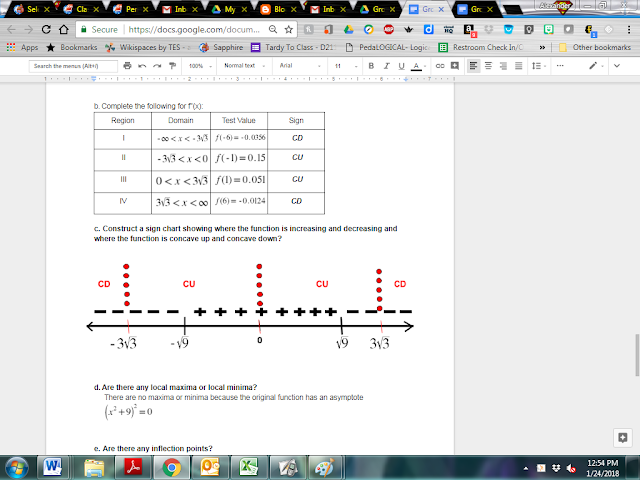Expand hidden bookmarks chevron
640x480 pixels.
542,47
